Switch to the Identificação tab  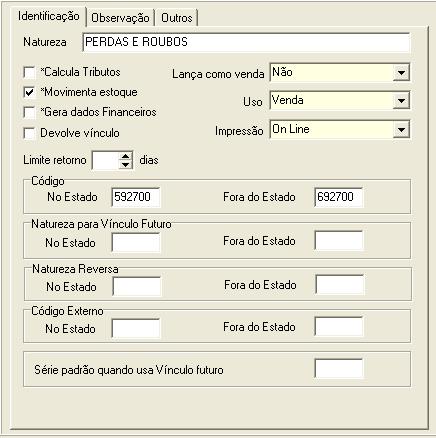click(x=49, y=16)
